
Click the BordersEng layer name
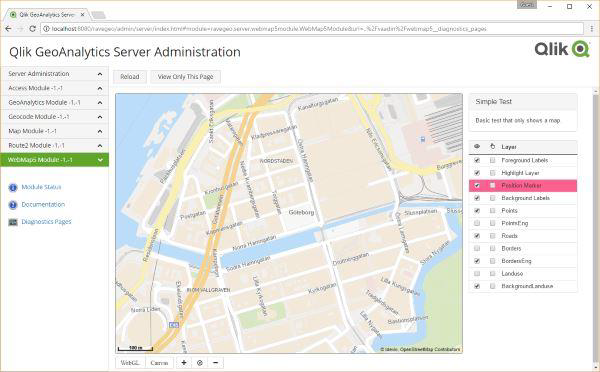[x=516, y=261]
